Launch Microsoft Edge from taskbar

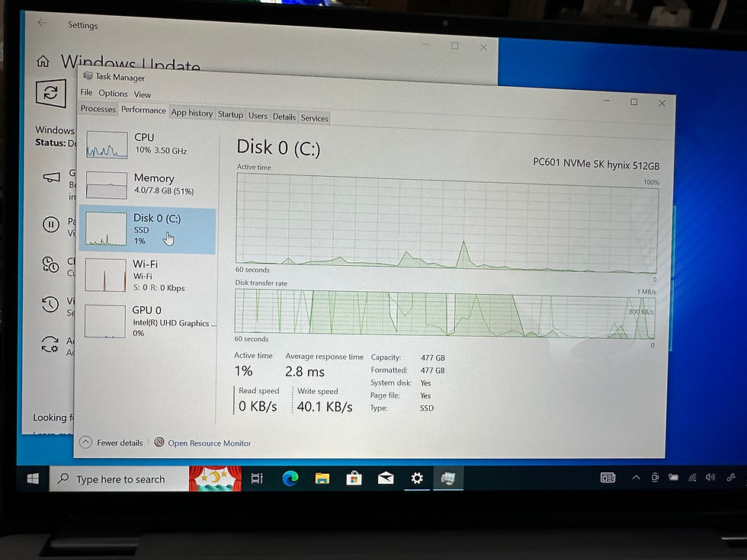[290, 478]
